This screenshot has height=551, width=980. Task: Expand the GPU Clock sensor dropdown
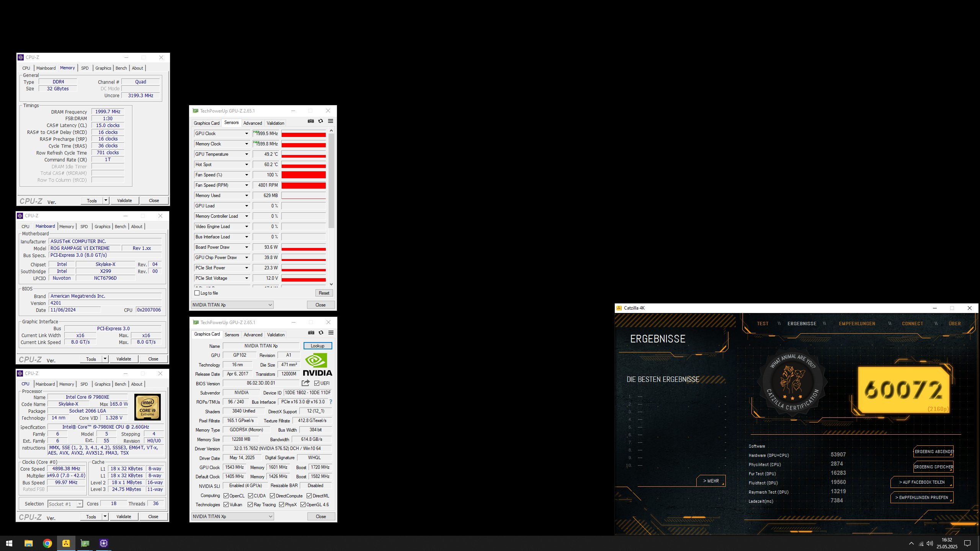tap(247, 134)
